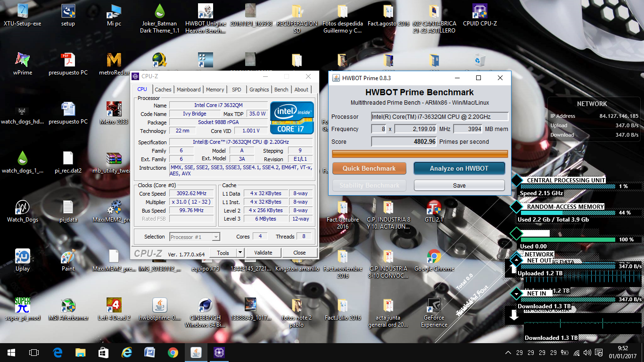
Task: Open Joker_Batman Dark Theme icon
Action: (160, 19)
